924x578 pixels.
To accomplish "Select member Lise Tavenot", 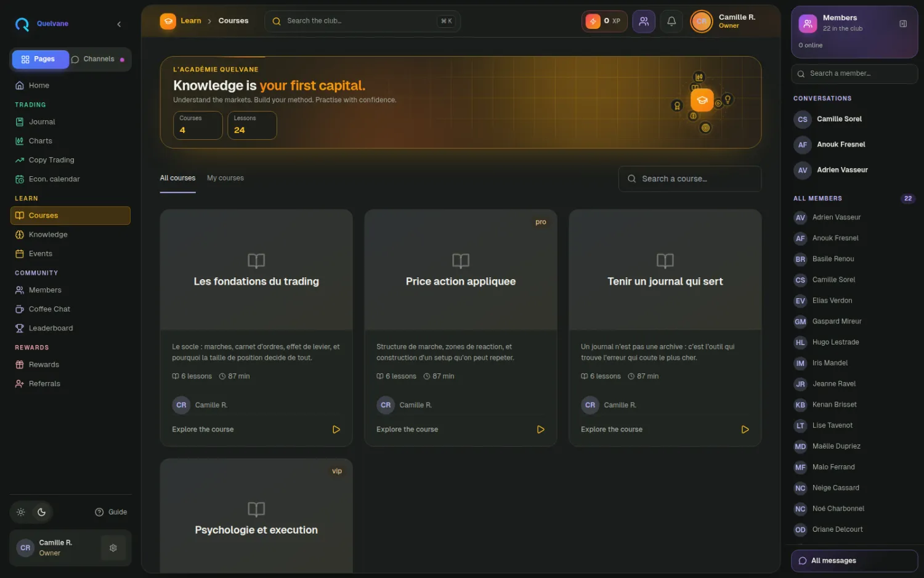I will [x=854, y=426].
